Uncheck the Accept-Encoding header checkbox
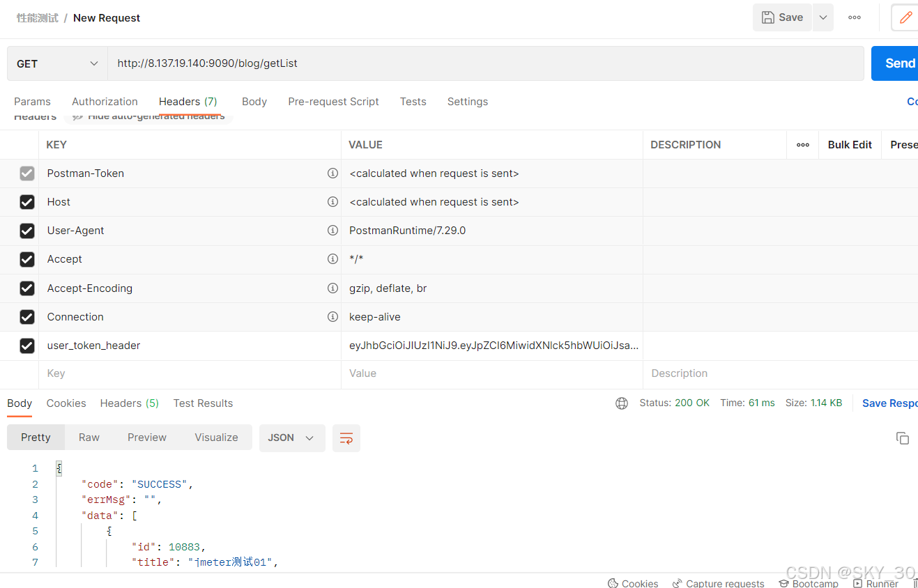918x588 pixels. (x=27, y=288)
